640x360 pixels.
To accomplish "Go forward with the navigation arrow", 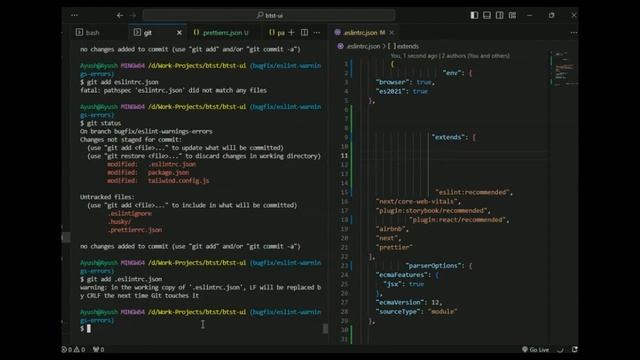I will (133, 16).
